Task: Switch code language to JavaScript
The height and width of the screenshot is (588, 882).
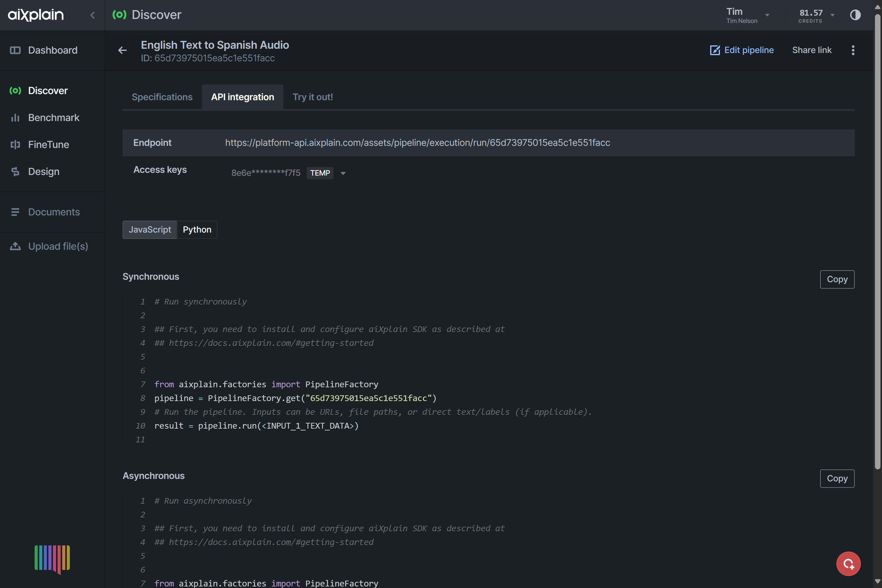Action: tap(150, 230)
